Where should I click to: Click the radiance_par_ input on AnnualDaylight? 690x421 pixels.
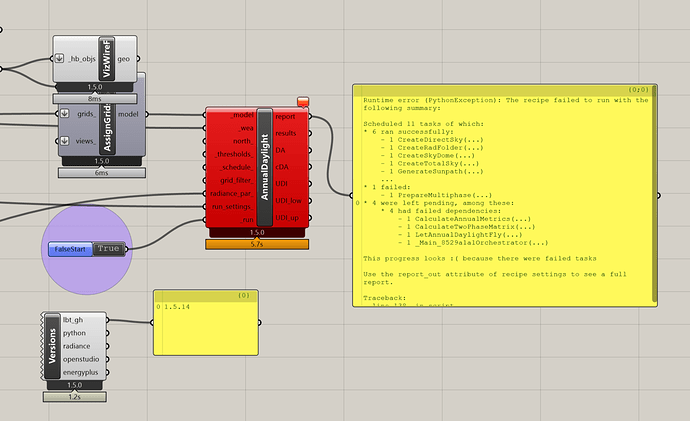[x=231, y=194]
